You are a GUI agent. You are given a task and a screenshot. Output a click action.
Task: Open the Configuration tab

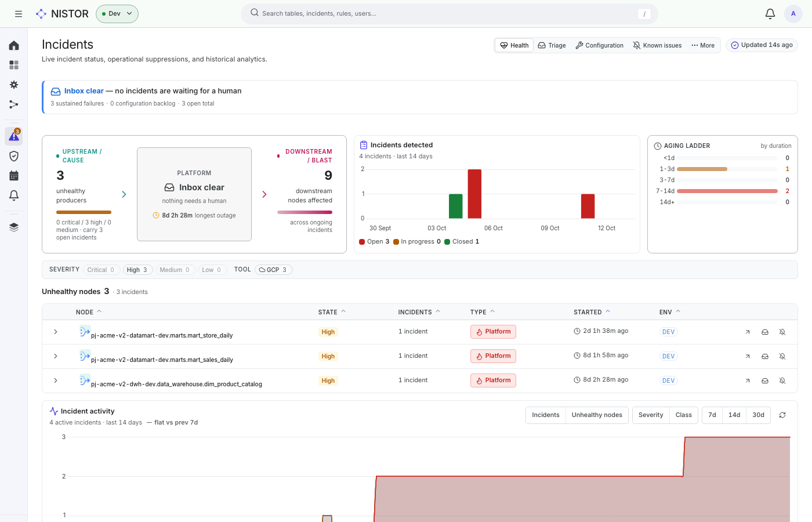click(x=600, y=45)
